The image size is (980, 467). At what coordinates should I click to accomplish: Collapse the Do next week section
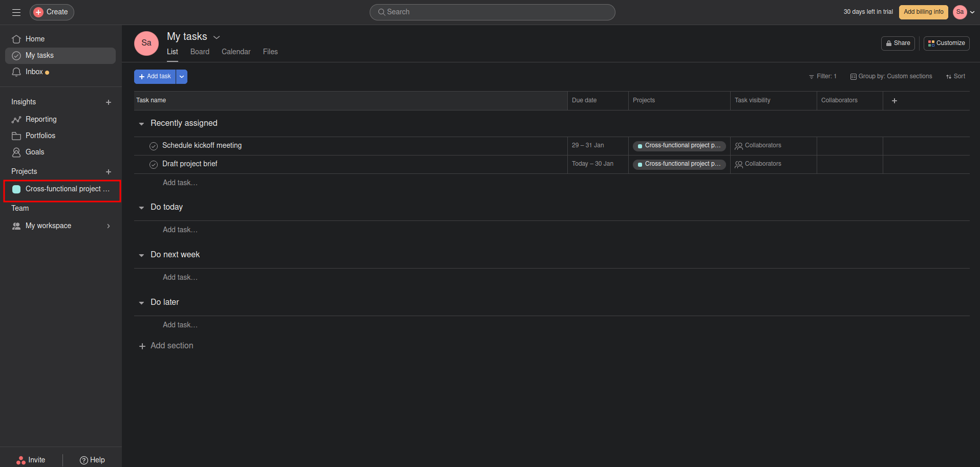141,255
